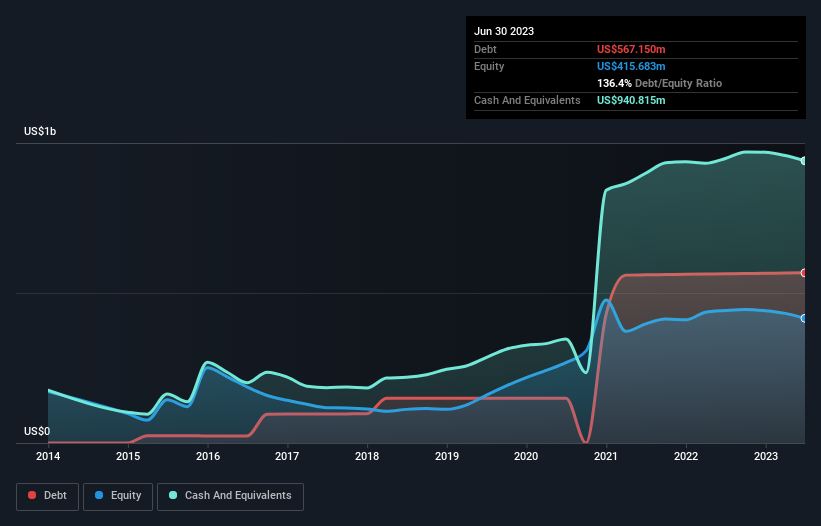Click Cash And Equivalents label in tooltip
Viewport: 821px width, 526px height.
point(527,100)
